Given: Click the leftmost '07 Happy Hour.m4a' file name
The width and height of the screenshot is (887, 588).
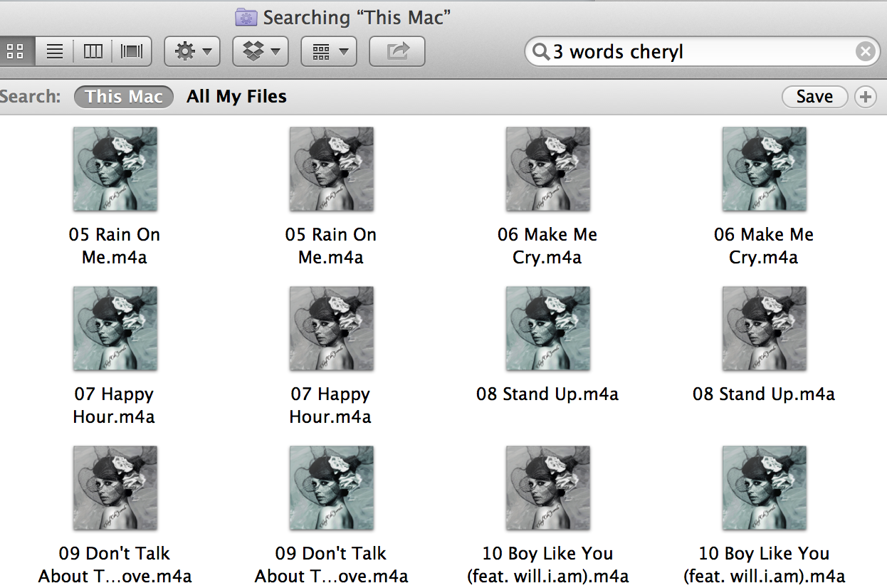Looking at the screenshot, I should pos(114,405).
